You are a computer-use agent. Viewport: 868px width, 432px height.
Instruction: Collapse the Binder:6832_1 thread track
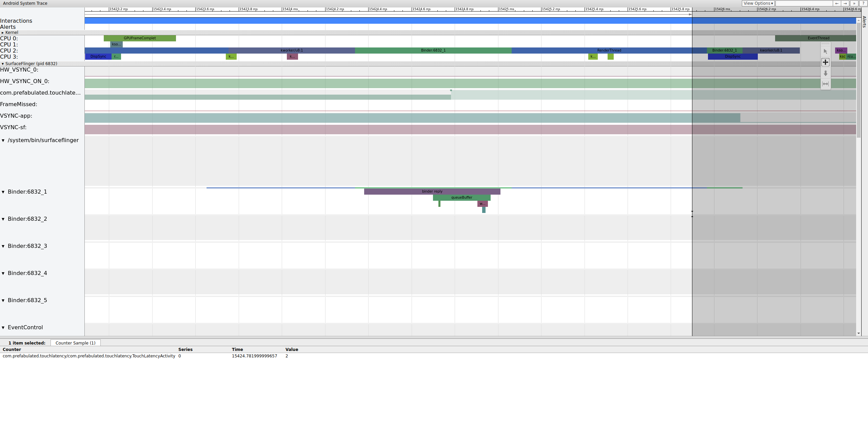pyautogui.click(x=3, y=192)
